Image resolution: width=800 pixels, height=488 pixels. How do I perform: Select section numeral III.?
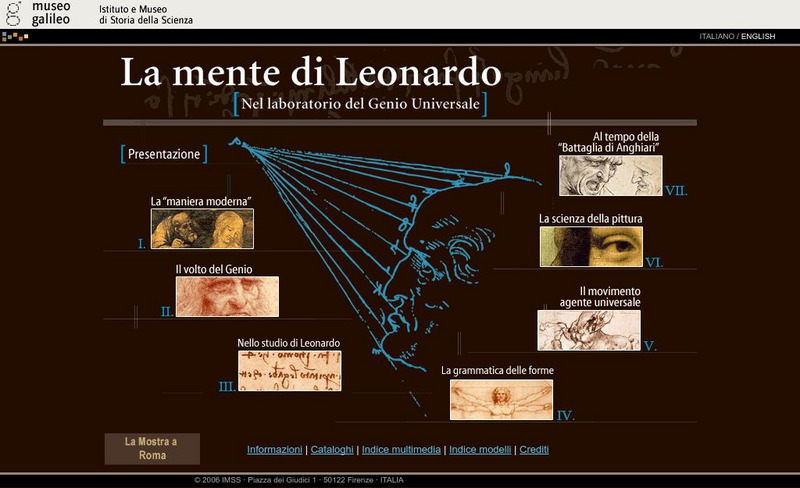pyautogui.click(x=227, y=386)
